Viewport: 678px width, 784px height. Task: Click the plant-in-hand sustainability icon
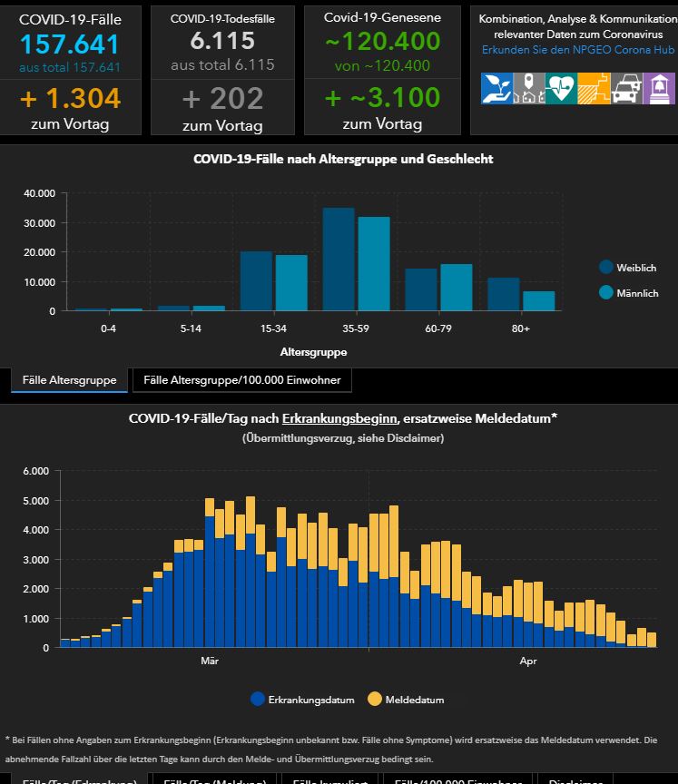(x=496, y=89)
